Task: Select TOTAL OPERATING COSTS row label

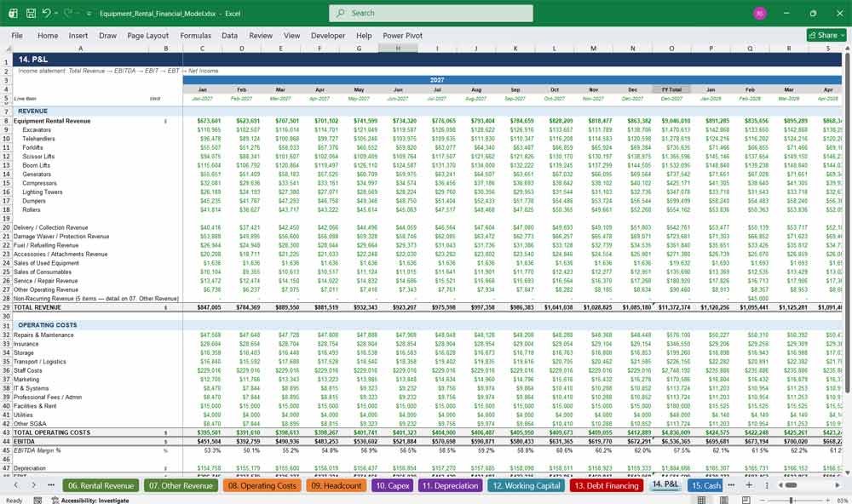Action: [x=52, y=432]
